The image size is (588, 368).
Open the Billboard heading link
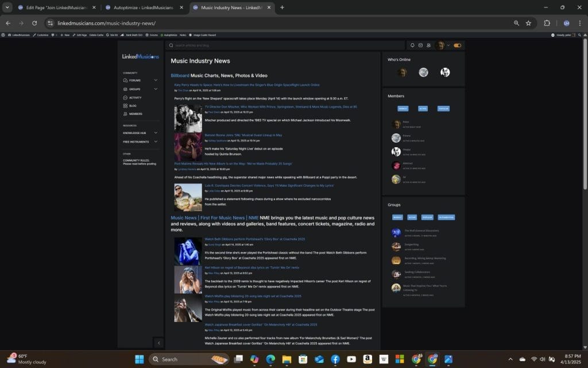[x=180, y=75]
